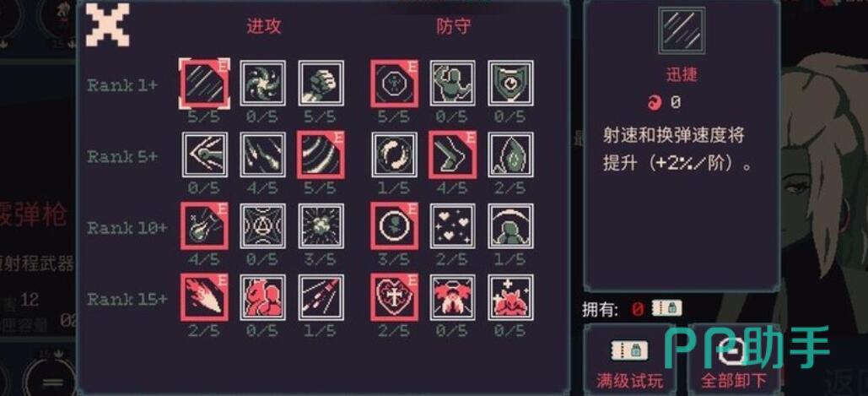Pick the triple missile skill in Rank 15+

(321, 297)
